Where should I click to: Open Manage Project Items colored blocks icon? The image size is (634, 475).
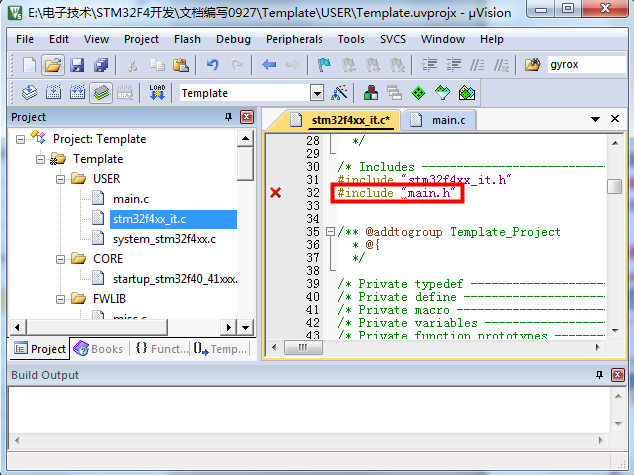pos(371,93)
